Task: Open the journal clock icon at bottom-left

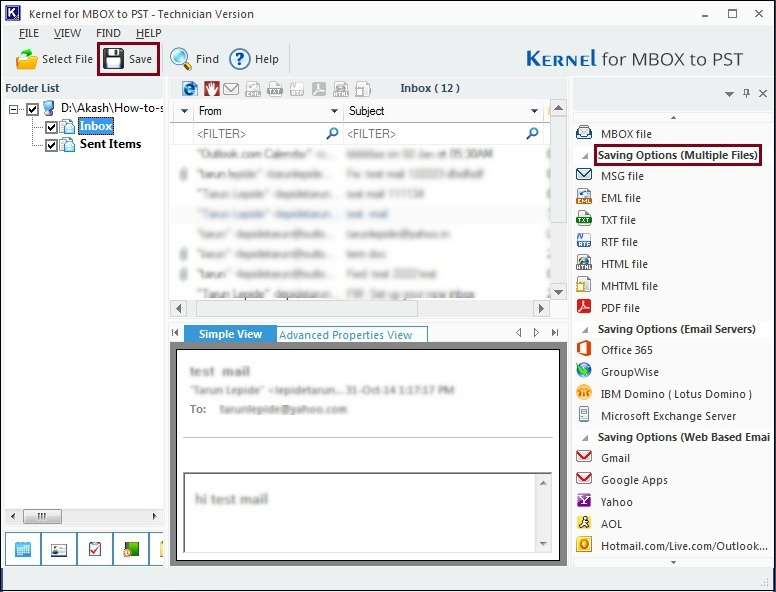Action: pyautogui.click(x=131, y=549)
